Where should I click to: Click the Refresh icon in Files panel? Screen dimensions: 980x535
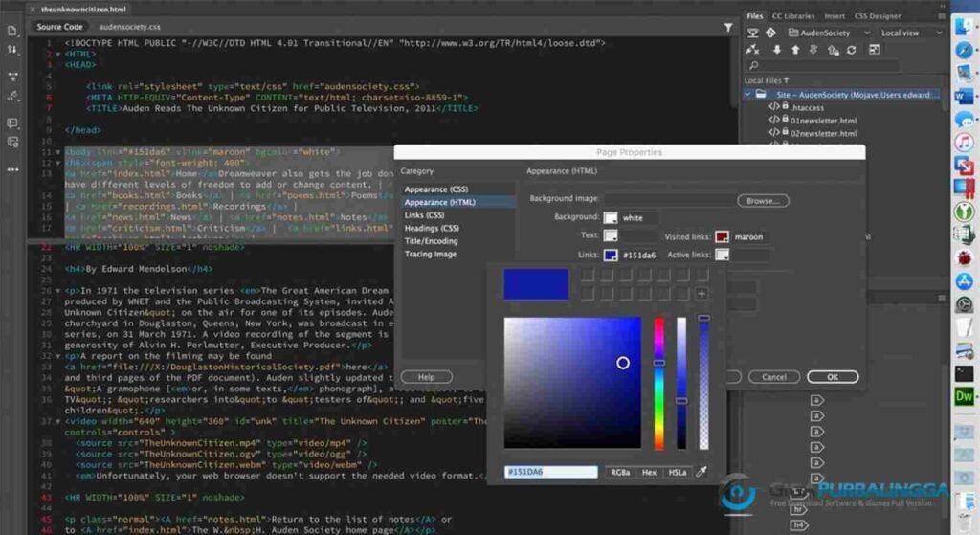click(x=851, y=50)
